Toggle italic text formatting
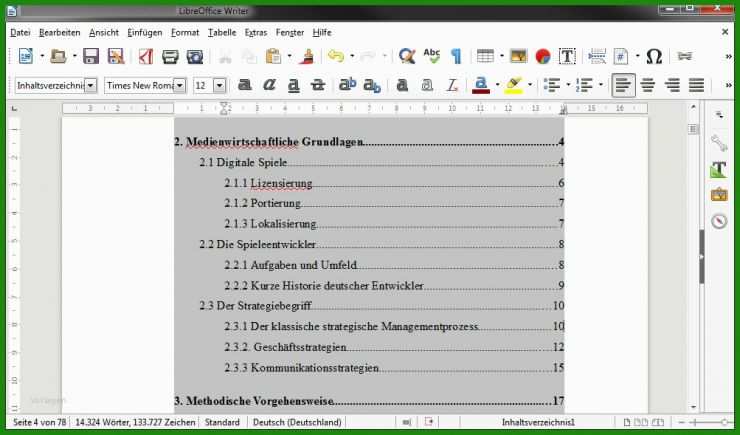The height and width of the screenshot is (435, 740). [269, 85]
